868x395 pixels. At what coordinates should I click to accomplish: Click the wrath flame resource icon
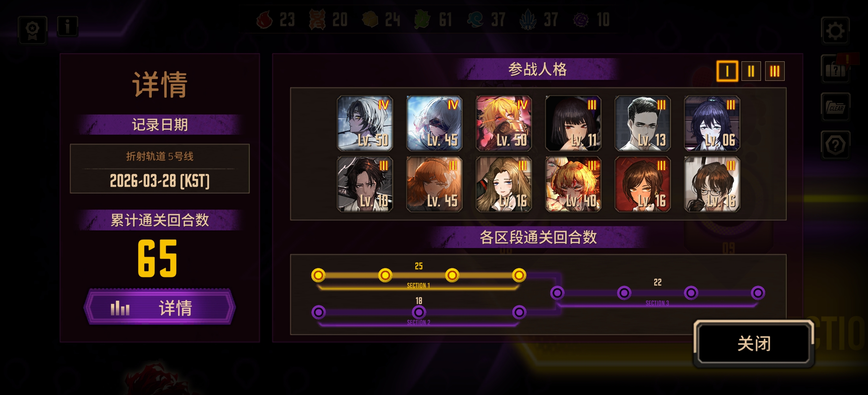click(265, 19)
